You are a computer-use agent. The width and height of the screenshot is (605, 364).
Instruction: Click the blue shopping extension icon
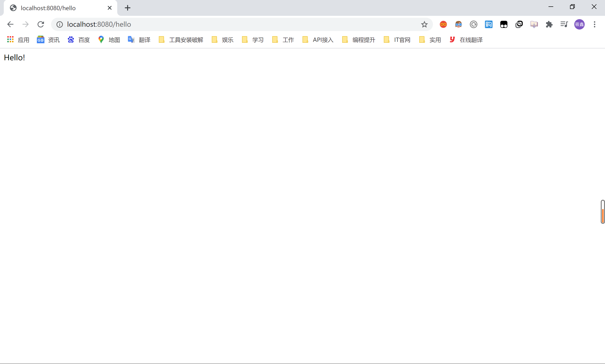[x=488, y=24]
